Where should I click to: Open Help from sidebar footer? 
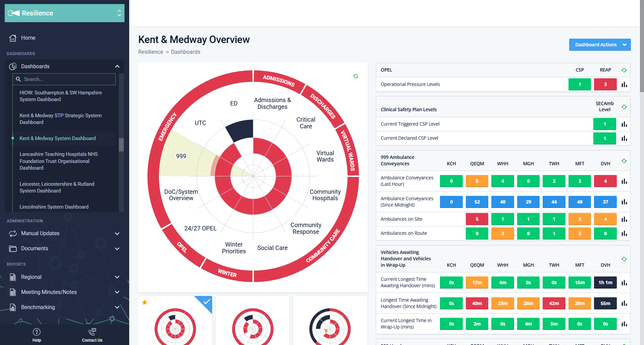[x=37, y=335]
